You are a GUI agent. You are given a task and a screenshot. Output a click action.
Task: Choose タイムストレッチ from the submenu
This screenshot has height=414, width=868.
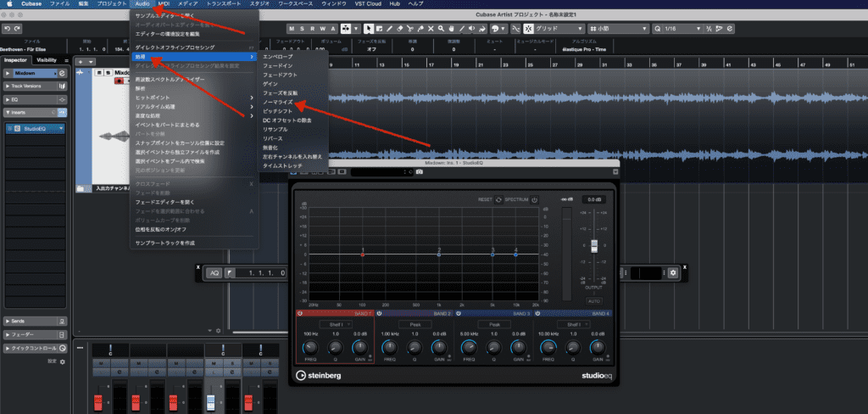281,165
